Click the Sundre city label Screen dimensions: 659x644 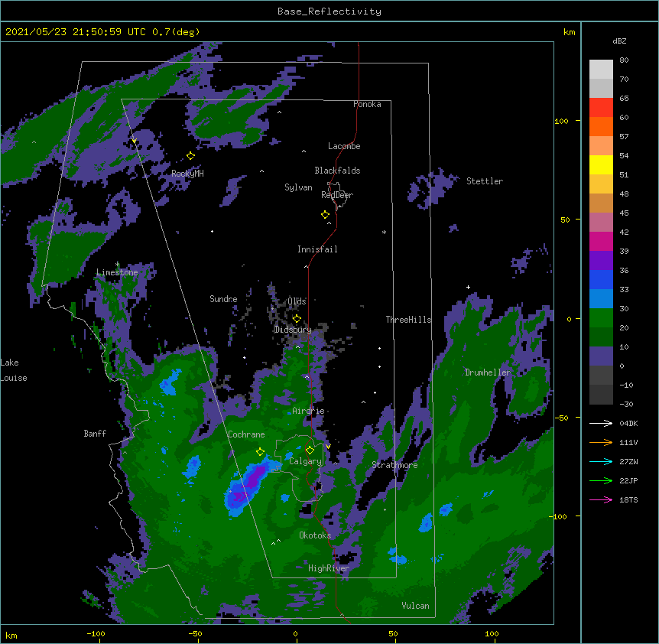click(223, 299)
